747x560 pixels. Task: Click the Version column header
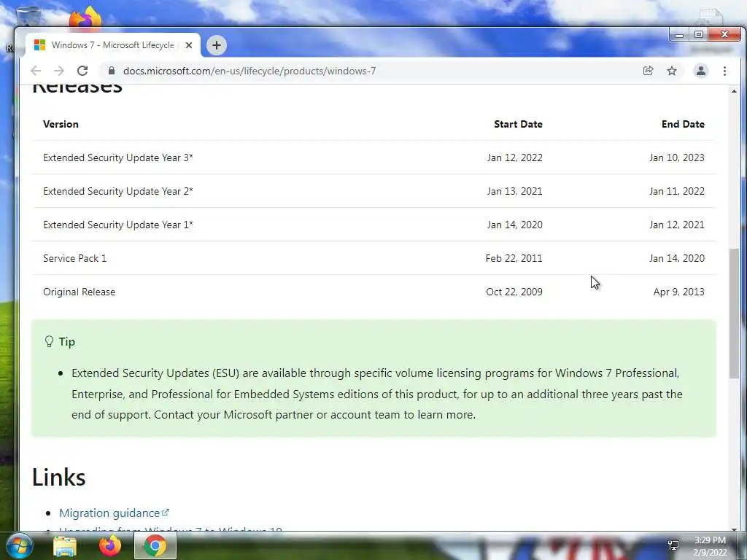point(61,124)
